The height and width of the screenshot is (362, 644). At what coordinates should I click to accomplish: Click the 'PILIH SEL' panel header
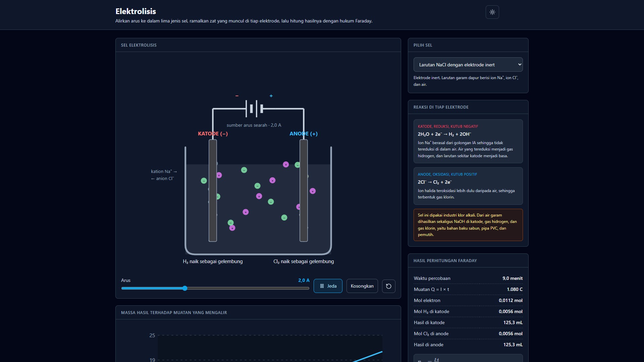tap(423, 45)
